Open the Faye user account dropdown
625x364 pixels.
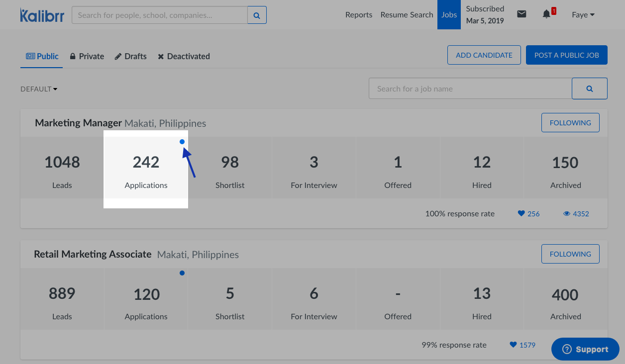point(583,15)
